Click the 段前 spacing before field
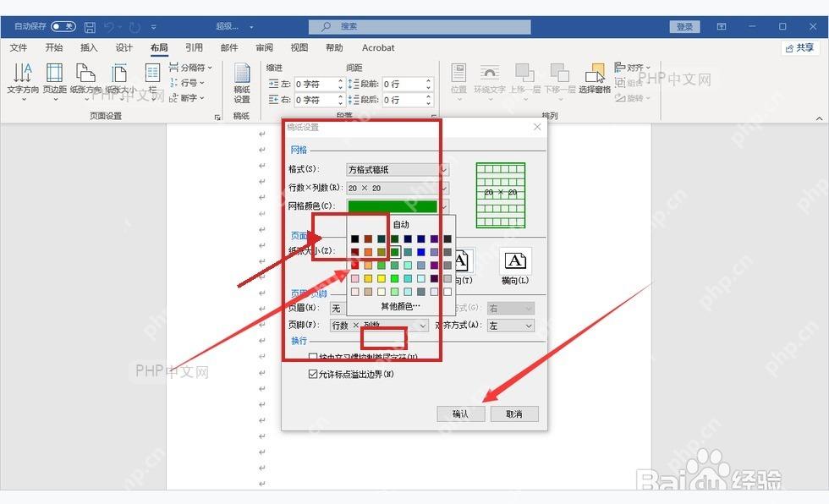This screenshot has height=504, width=829. (407, 84)
